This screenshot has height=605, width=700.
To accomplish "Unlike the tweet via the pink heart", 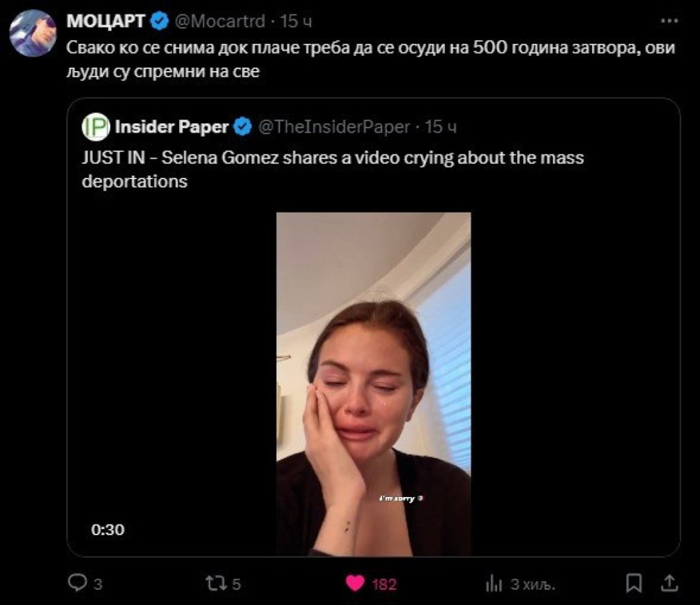I will 354,583.
